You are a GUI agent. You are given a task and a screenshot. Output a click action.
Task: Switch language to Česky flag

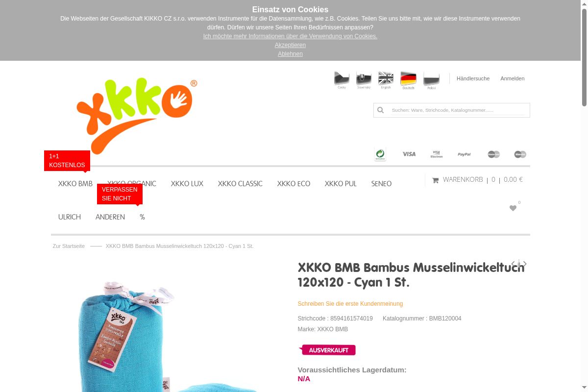[x=342, y=79]
